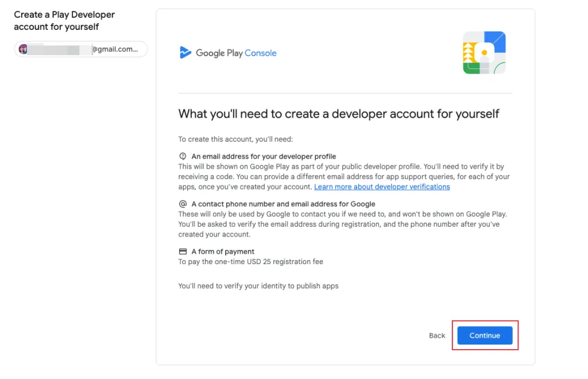This screenshot has height=379, width=588.
Task: Click the A contact phone number and email address heading
Action: tap(285, 204)
